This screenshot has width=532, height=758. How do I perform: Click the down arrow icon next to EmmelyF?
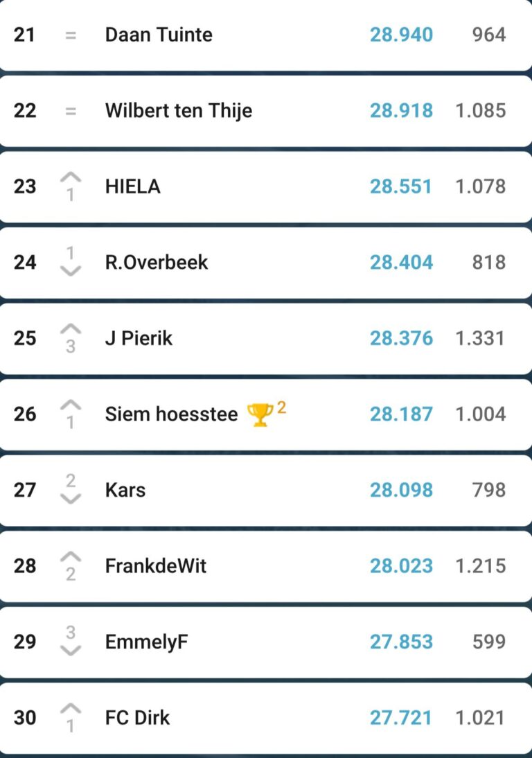71,651
